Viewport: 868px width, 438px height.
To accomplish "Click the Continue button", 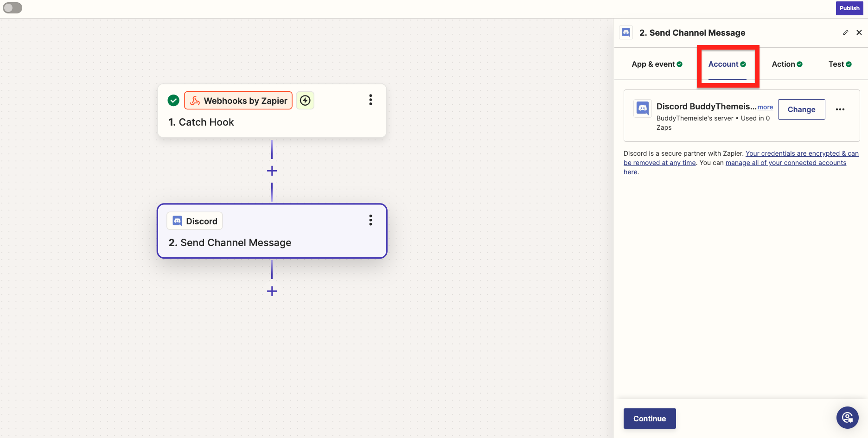I will click(650, 419).
